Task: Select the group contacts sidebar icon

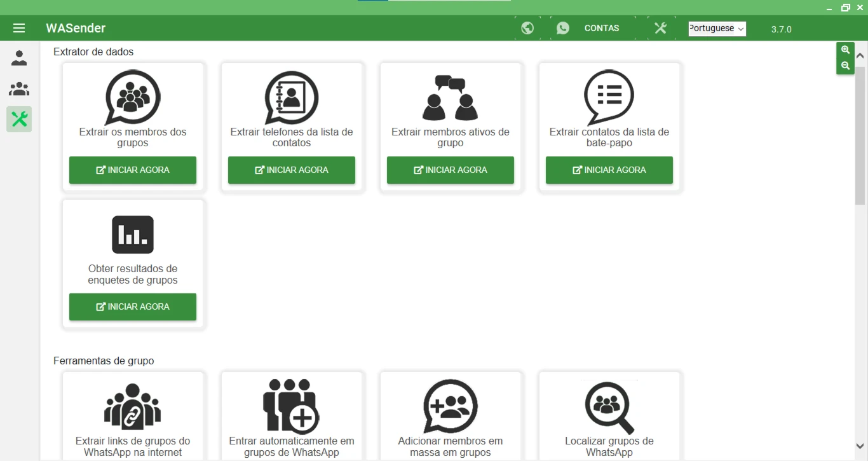Action: [x=19, y=89]
